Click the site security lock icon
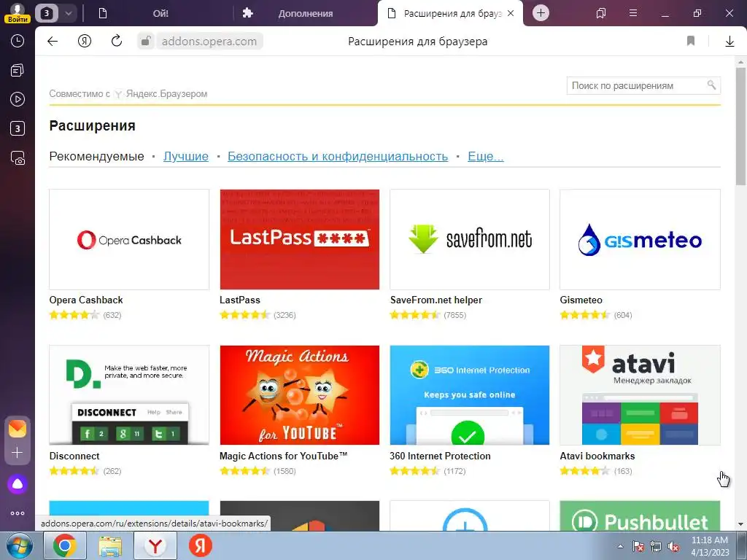 (x=146, y=42)
